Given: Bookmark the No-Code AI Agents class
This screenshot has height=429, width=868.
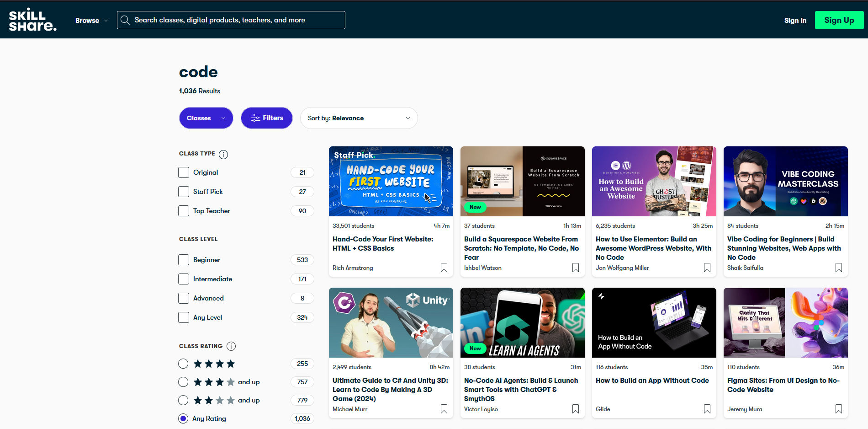Looking at the screenshot, I should tap(576, 409).
